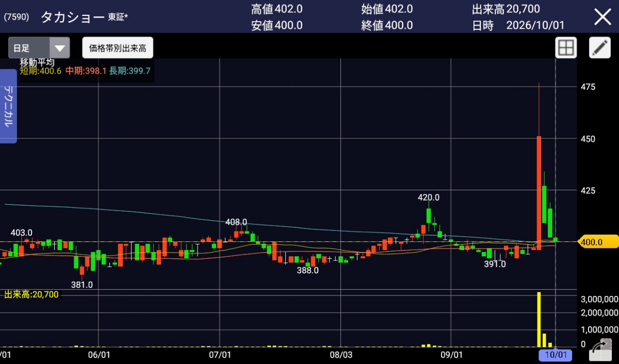Close the chart with the X icon
Viewport: 619px width, 364px height.
pyautogui.click(x=602, y=17)
